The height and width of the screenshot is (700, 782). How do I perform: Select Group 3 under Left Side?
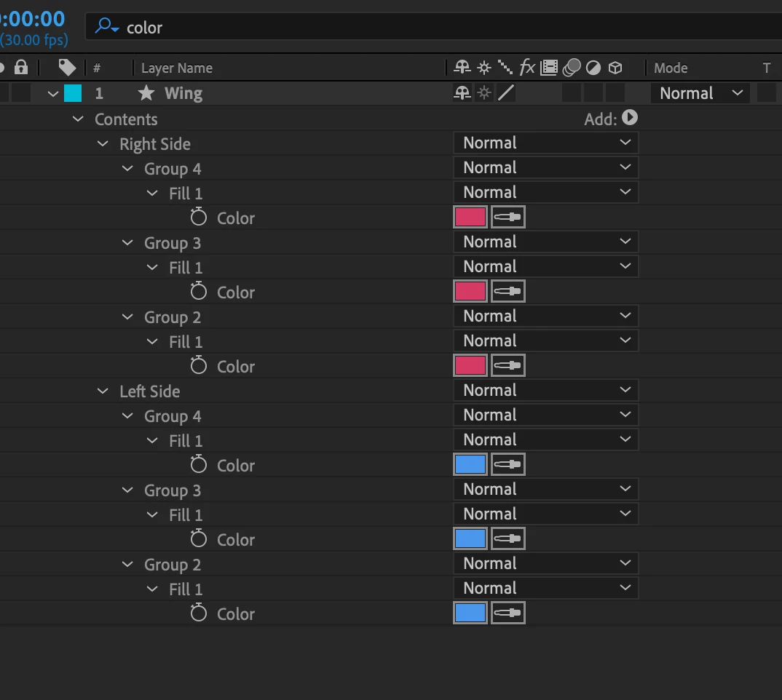pyautogui.click(x=173, y=490)
